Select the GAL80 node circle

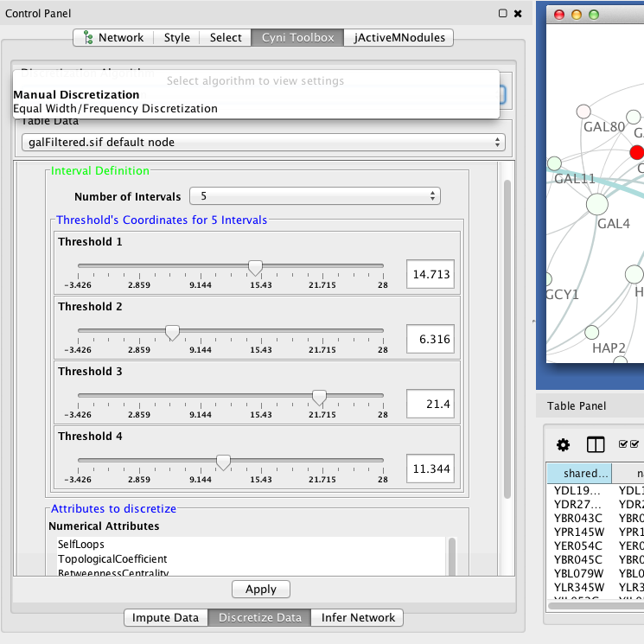pos(583,112)
